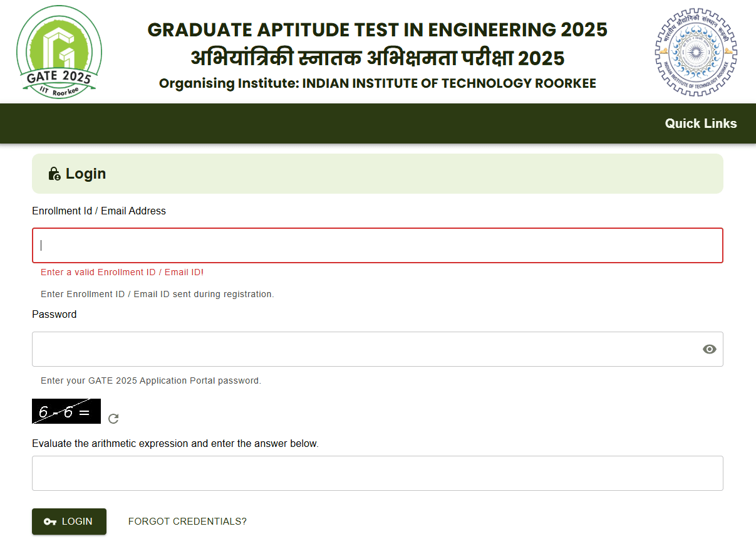Select the captcha answer input box
This screenshot has height=551, width=756.
(377, 473)
